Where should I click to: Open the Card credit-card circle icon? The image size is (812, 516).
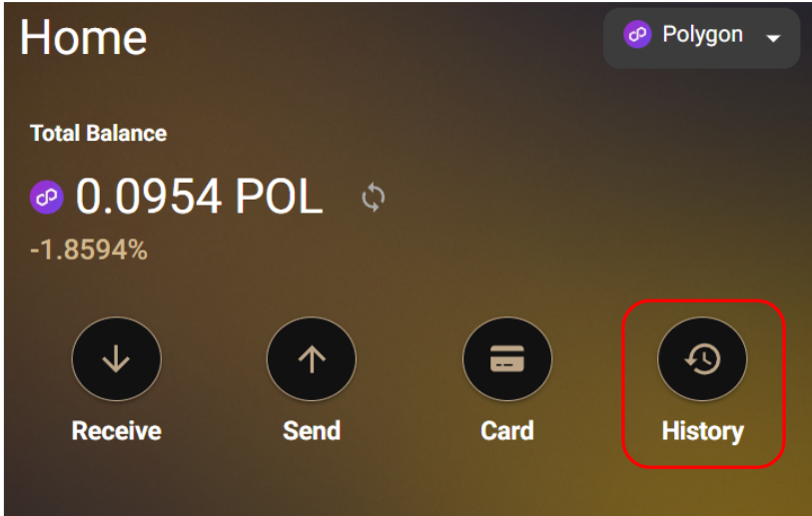click(x=507, y=358)
